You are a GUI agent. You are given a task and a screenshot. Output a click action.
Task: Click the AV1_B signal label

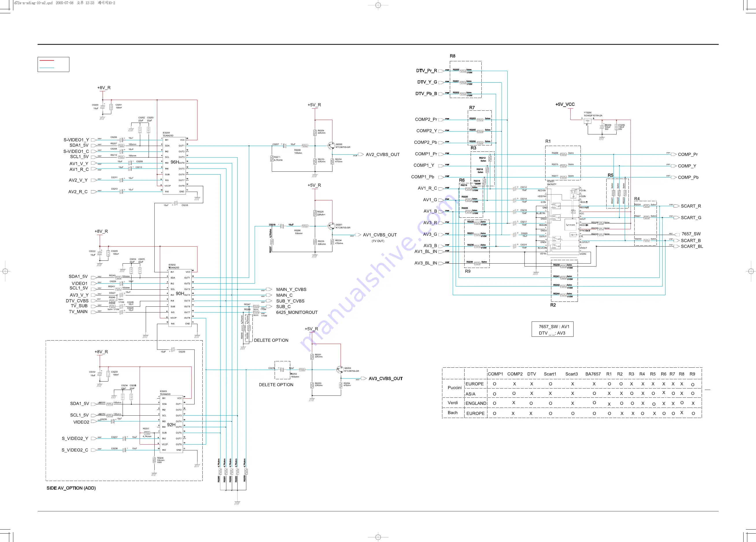(x=430, y=211)
